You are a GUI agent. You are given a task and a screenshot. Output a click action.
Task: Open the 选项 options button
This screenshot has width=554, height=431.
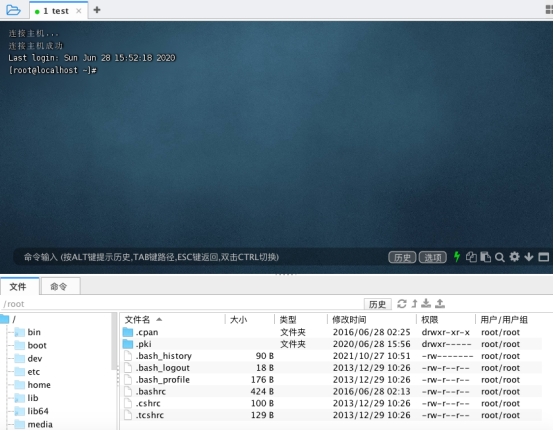pos(433,257)
